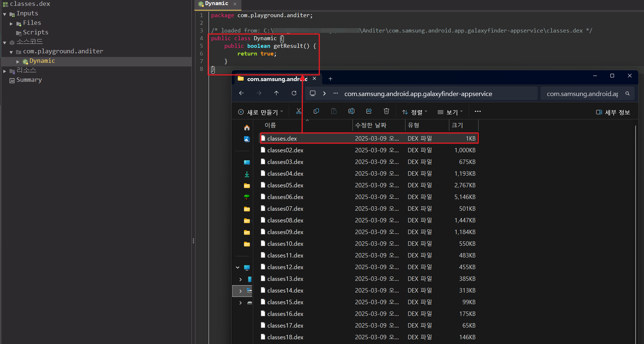
Task: Sort by 수정한 날짜 column header
Action: (379, 125)
